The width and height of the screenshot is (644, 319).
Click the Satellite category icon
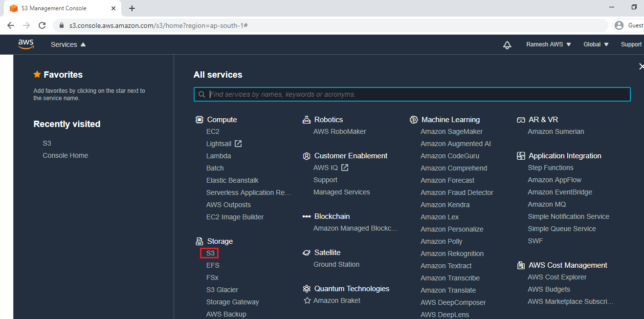[x=307, y=253]
